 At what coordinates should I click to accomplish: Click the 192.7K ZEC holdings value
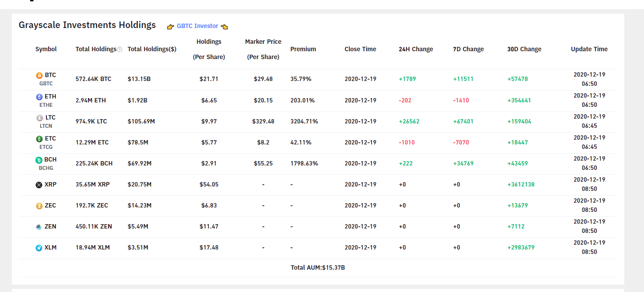[92, 205]
